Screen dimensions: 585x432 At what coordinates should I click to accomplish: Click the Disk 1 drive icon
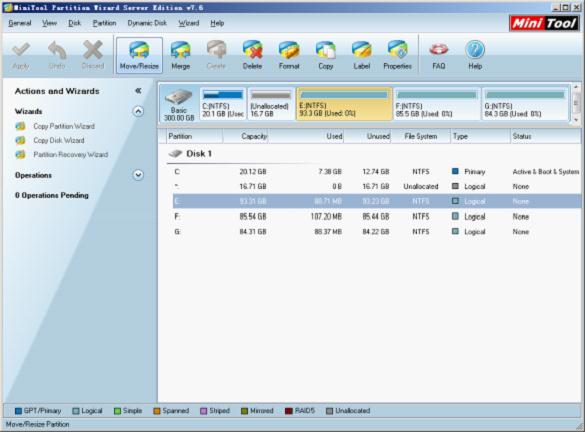point(175,154)
